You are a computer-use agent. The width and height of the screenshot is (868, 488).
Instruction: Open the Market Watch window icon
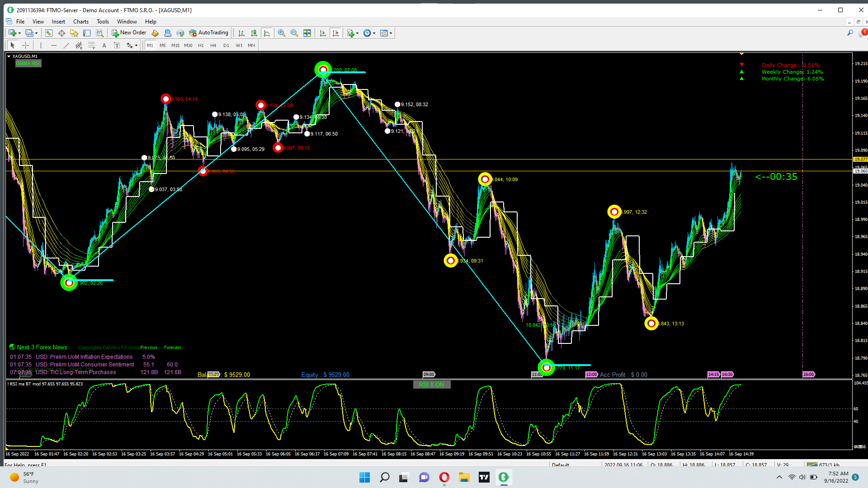click(x=49, y=33)
